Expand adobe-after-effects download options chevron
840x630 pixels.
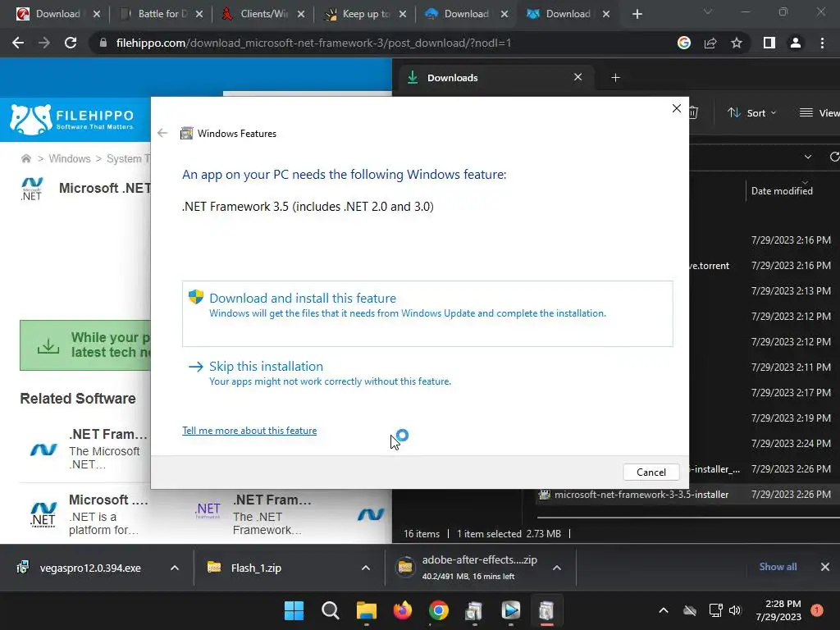point(557,568)
